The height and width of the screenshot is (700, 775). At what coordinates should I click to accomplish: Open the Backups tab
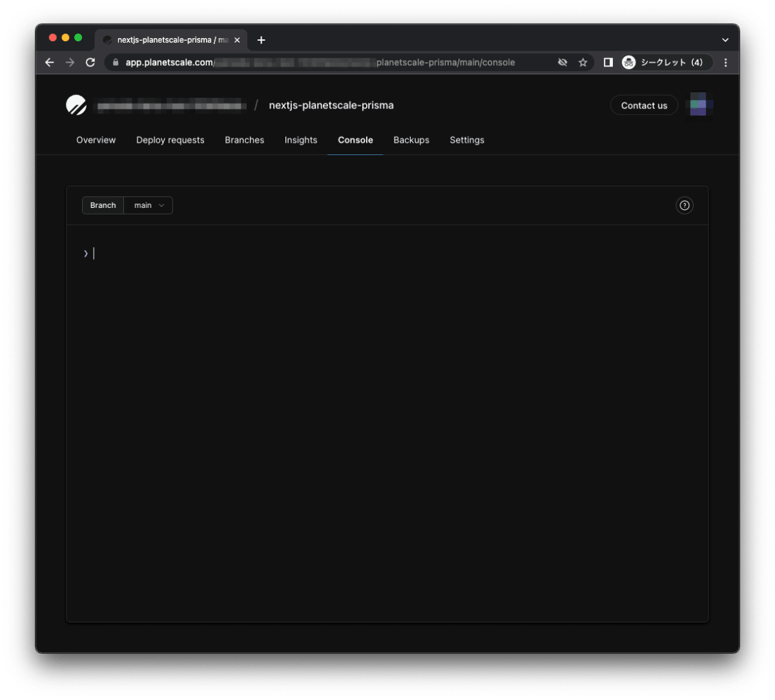tap(411, 140)
